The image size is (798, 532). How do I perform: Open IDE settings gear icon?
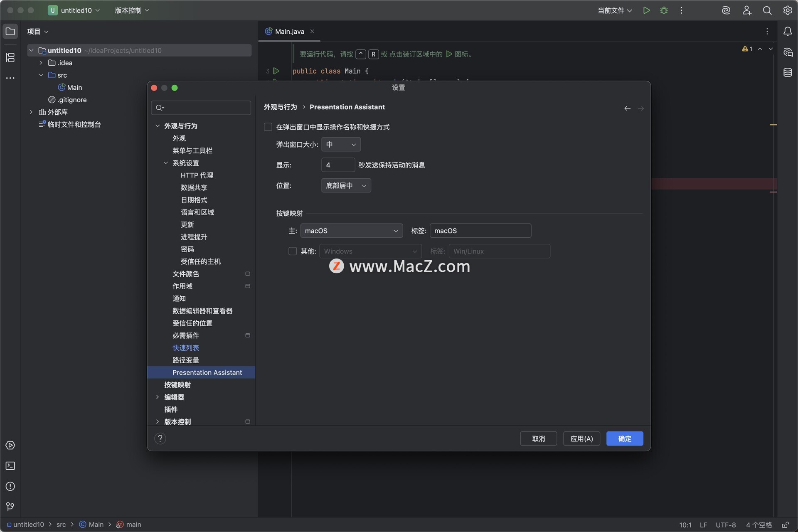788,10
